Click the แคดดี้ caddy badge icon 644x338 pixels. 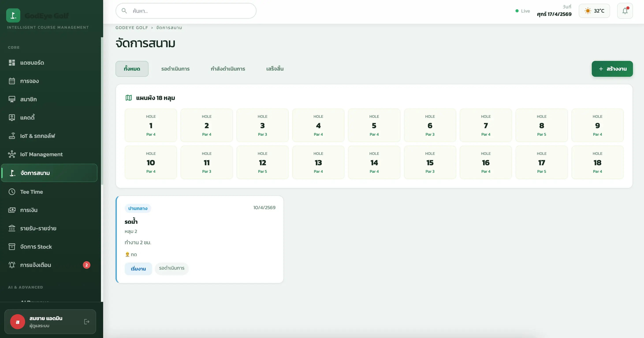coord(12,118)
